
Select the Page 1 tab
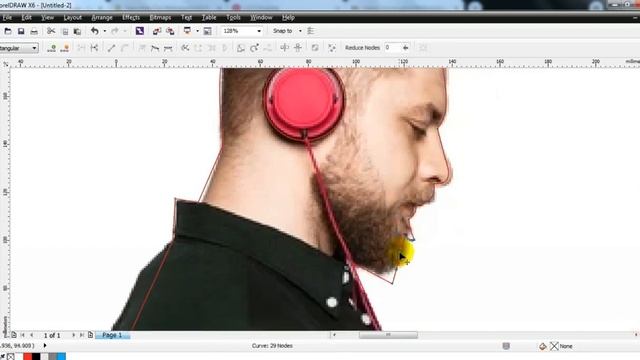pos(112,335)
